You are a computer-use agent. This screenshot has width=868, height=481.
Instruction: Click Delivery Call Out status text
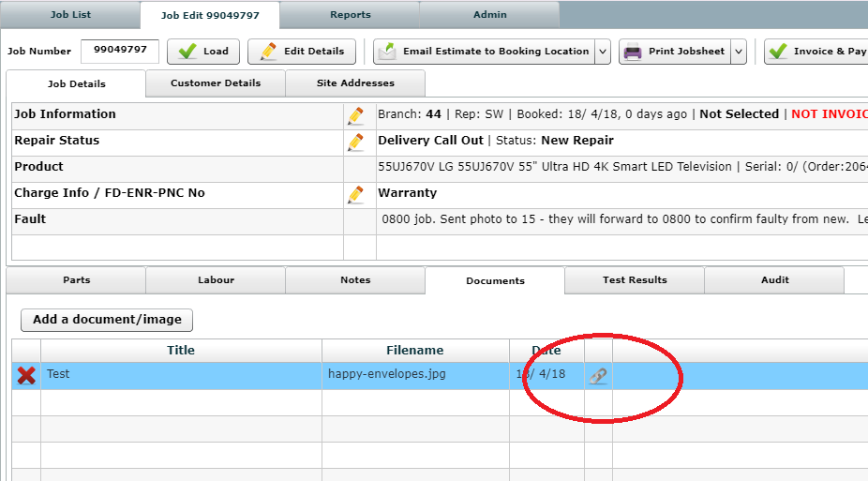click(430, 141)
